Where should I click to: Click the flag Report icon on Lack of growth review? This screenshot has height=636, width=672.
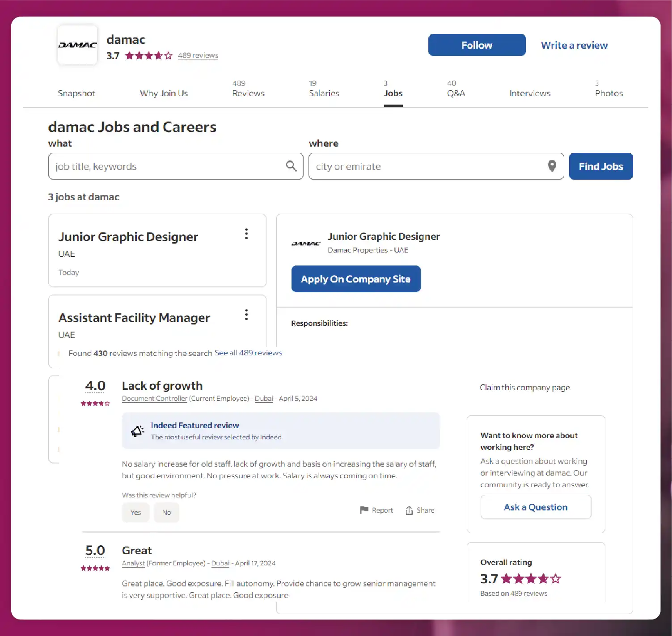coord(364,510)
